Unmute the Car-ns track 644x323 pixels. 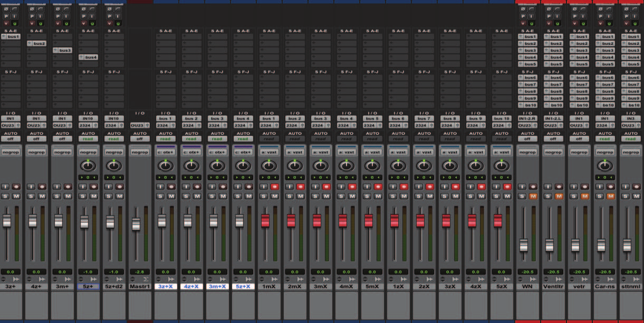coord(610,196)
